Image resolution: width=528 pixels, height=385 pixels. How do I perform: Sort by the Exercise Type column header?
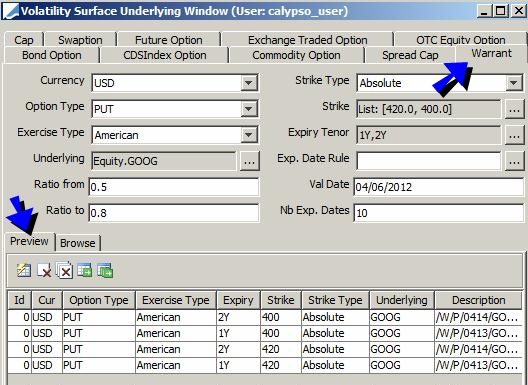click(x=176, y=300)
